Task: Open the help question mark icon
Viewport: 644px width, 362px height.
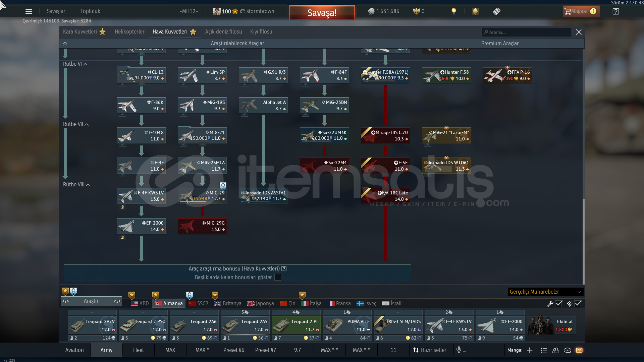Action: click(616, 11)
